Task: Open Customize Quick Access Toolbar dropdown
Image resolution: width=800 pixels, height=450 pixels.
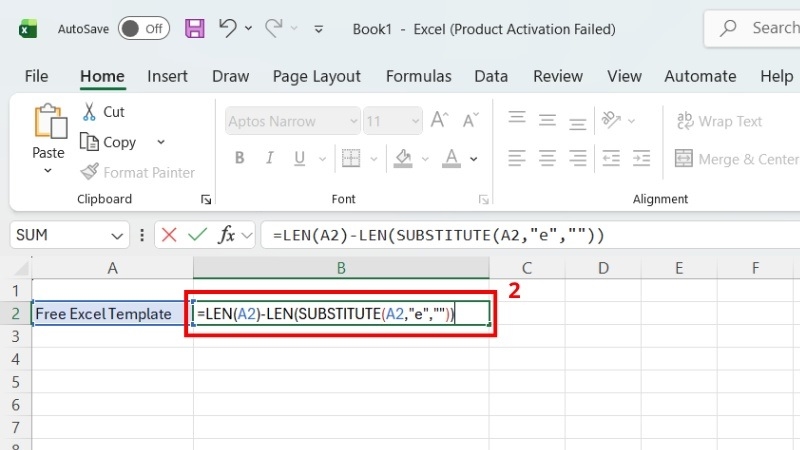Action: (319, 29)
